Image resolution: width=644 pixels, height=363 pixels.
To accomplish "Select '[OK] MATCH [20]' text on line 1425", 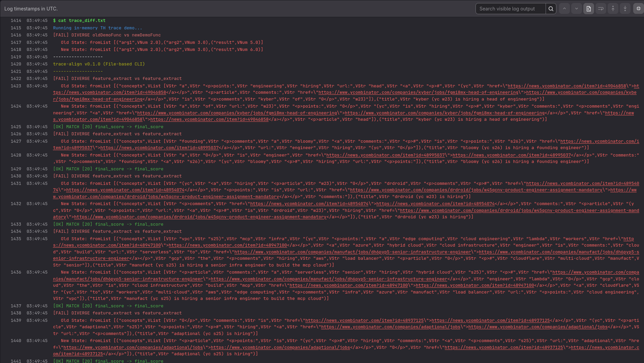I will coord(72,127).
